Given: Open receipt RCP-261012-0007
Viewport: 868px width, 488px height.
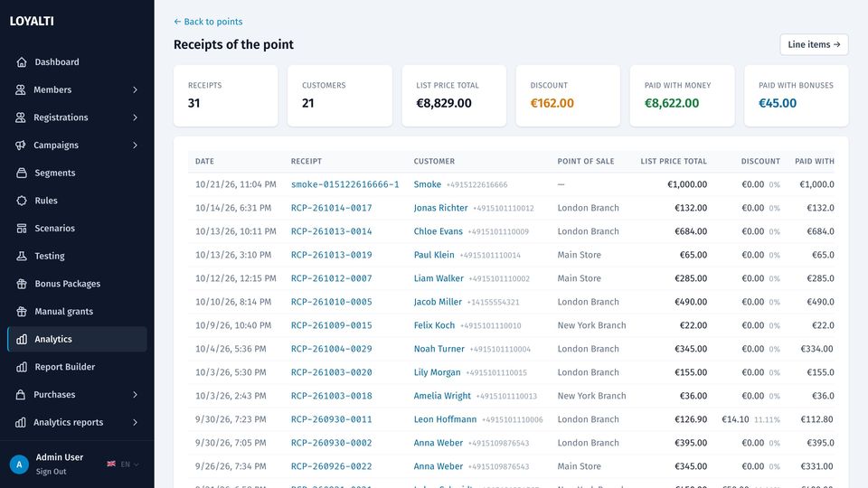Looking at the screenshot, I should (x=332, y=278).
